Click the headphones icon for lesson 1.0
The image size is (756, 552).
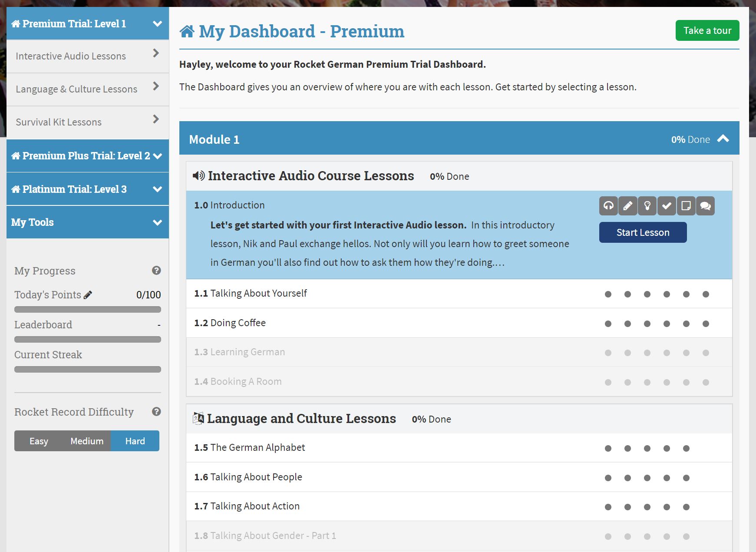[608, 206]
